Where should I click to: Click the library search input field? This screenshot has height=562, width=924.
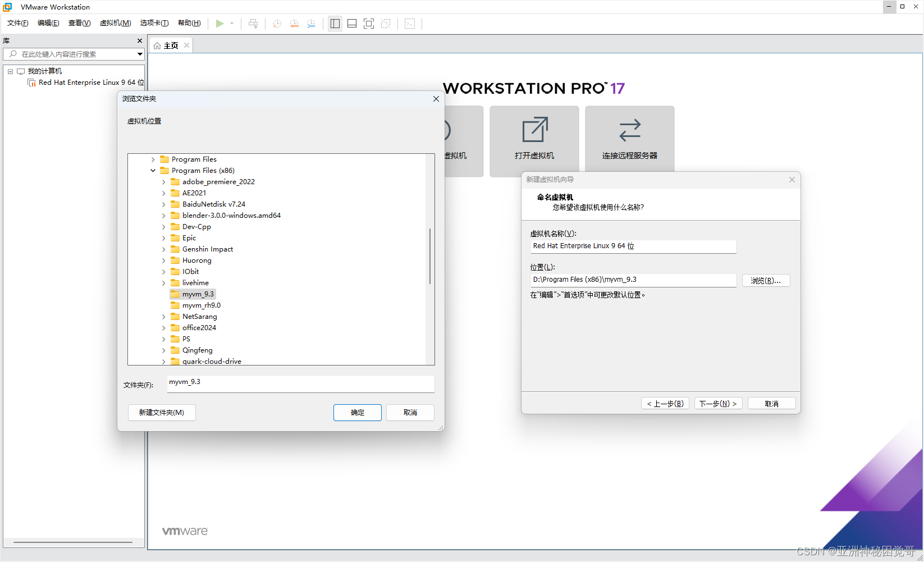tap(74, 54)
